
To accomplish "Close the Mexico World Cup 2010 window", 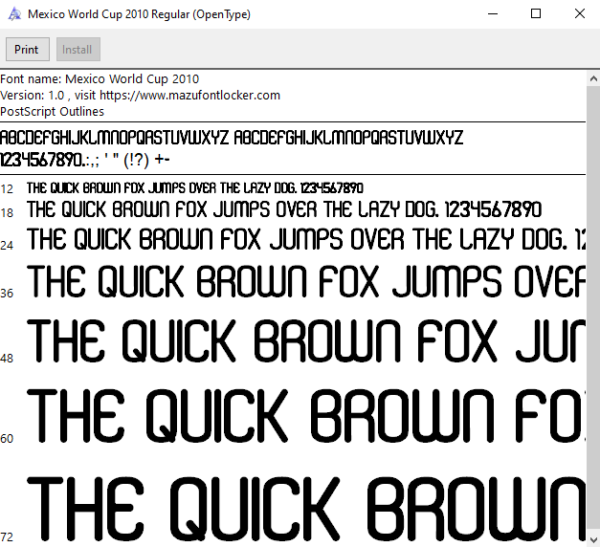I will 580,14.
